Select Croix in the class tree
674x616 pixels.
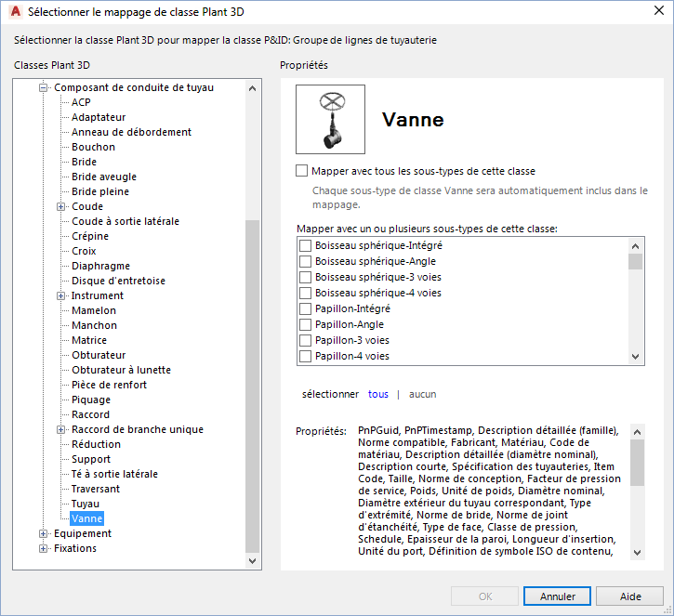coord(84,251)
